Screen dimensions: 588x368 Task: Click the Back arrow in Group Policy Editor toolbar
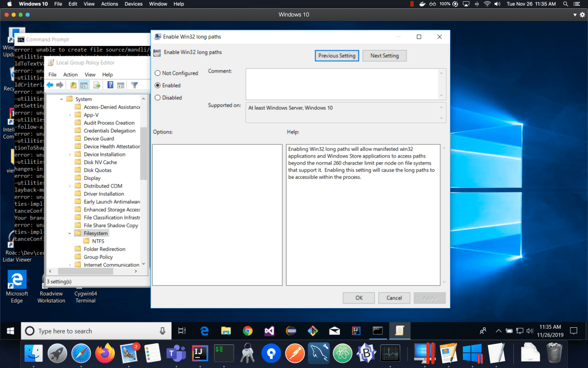pos(50,85)
